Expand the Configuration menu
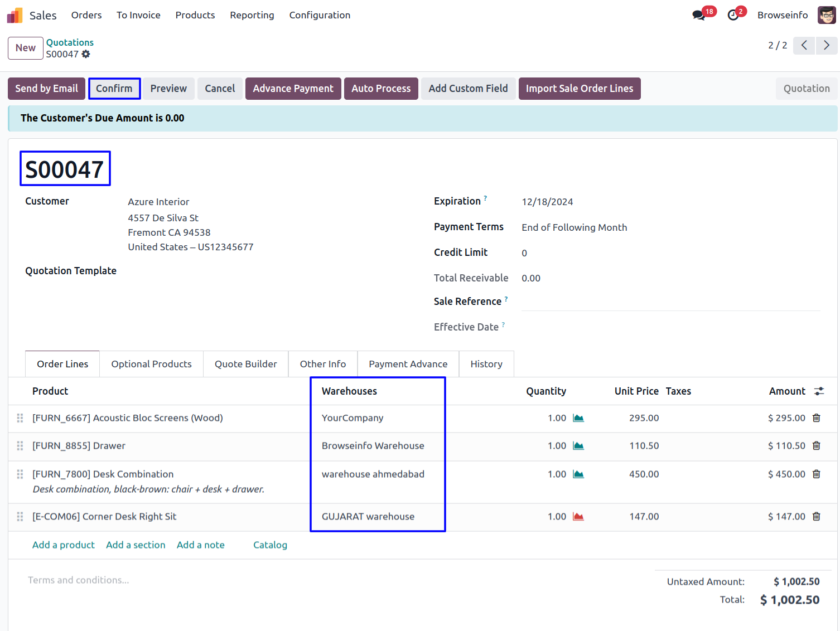Image resolution: width=840 pixels, height=631 pixels. (x=320, y=15)
